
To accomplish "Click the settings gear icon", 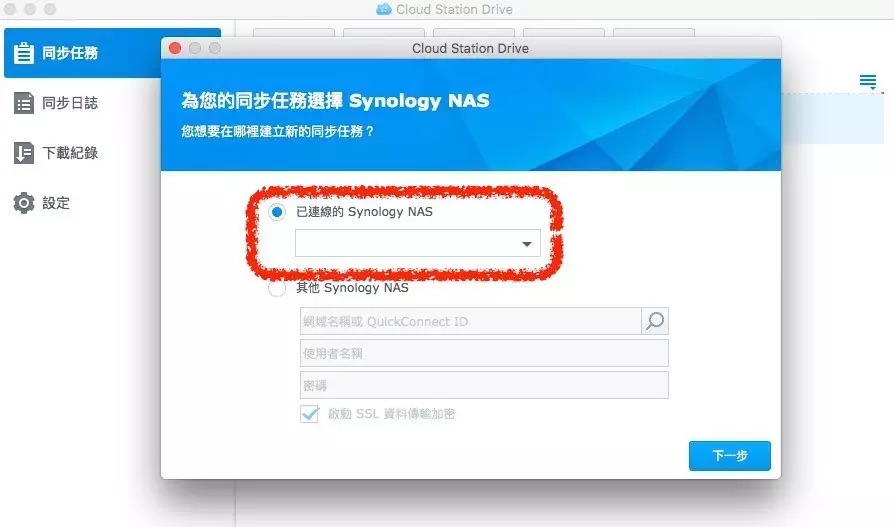I will coord(24,203).
